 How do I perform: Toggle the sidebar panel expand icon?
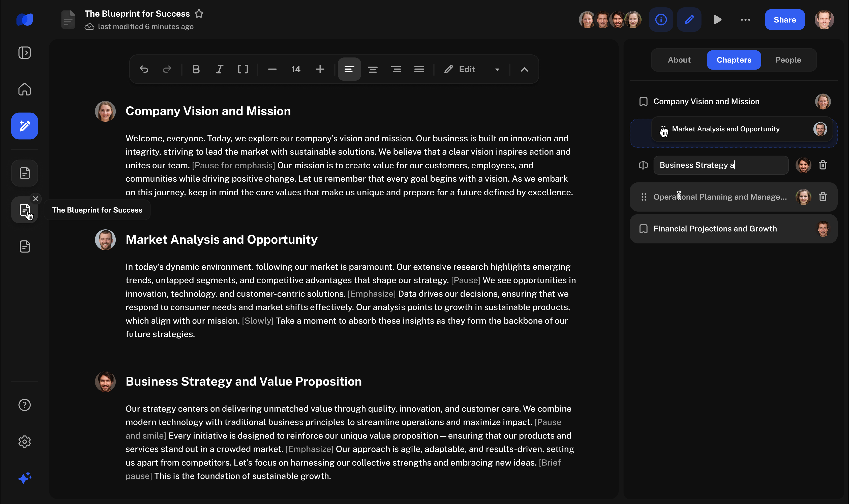[x=24, y=53]
